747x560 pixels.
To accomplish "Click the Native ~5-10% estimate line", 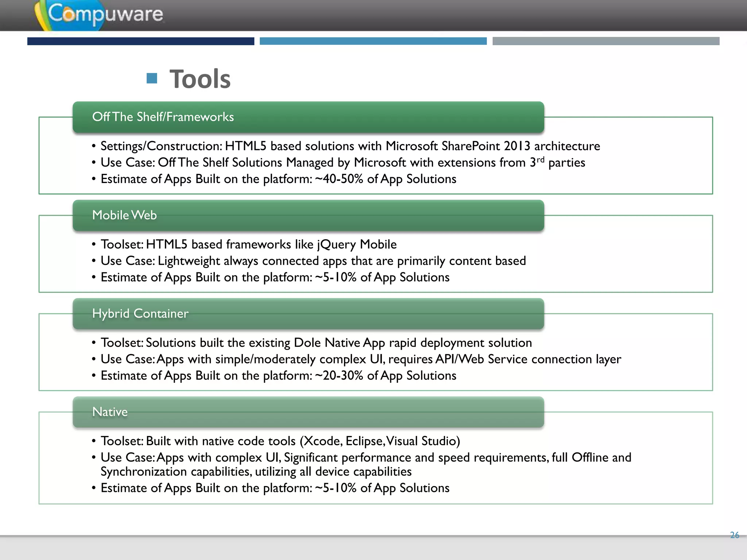I will 271,488.
